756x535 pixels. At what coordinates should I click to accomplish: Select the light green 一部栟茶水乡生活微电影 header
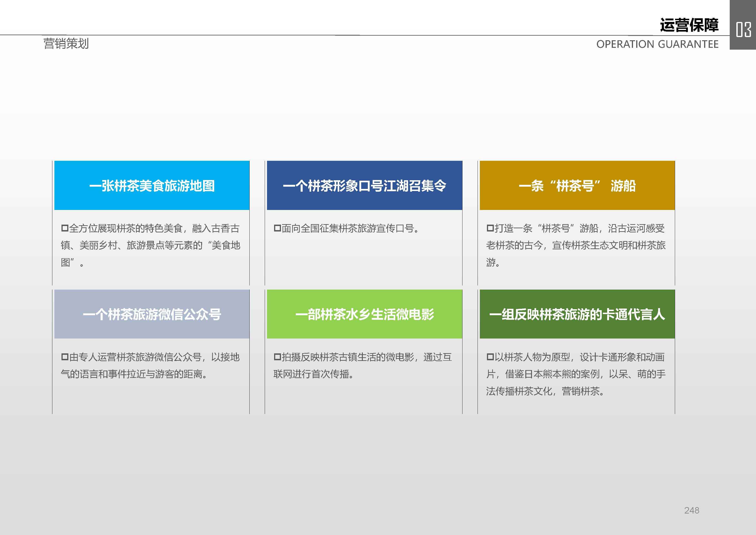pos(364,314)
